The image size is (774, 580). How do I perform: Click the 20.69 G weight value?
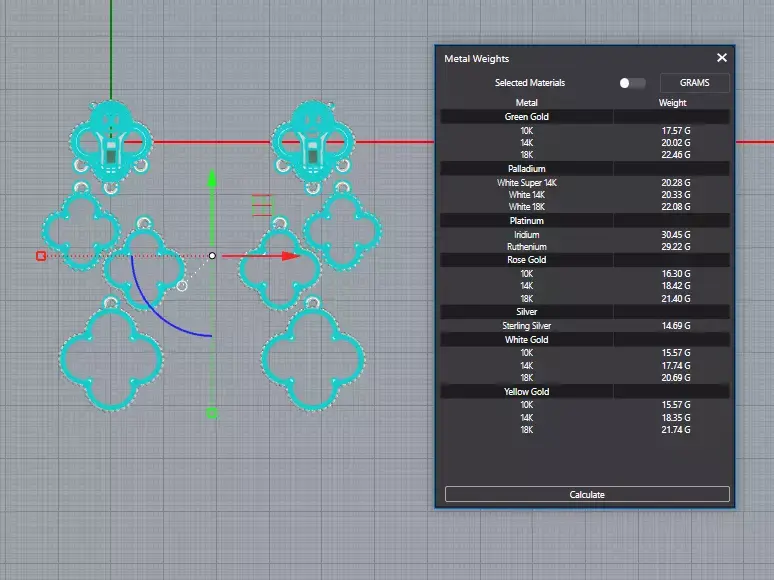coord(676,378)
